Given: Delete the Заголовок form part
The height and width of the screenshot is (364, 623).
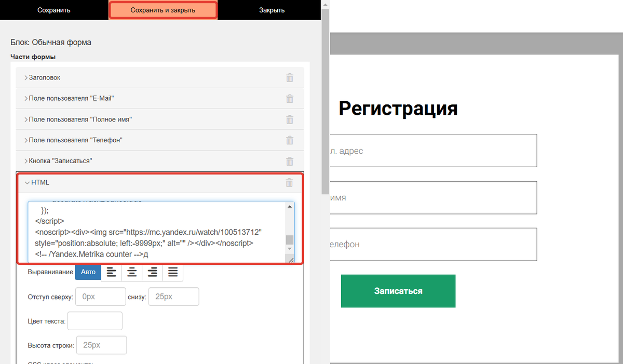Looking at the screenshot, I should click(x=290, y=78).
